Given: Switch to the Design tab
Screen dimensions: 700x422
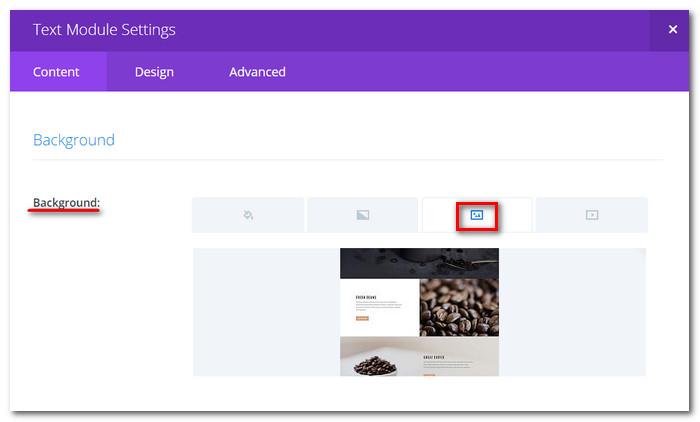Looking at the screenshot, I should tap(154, 72).
